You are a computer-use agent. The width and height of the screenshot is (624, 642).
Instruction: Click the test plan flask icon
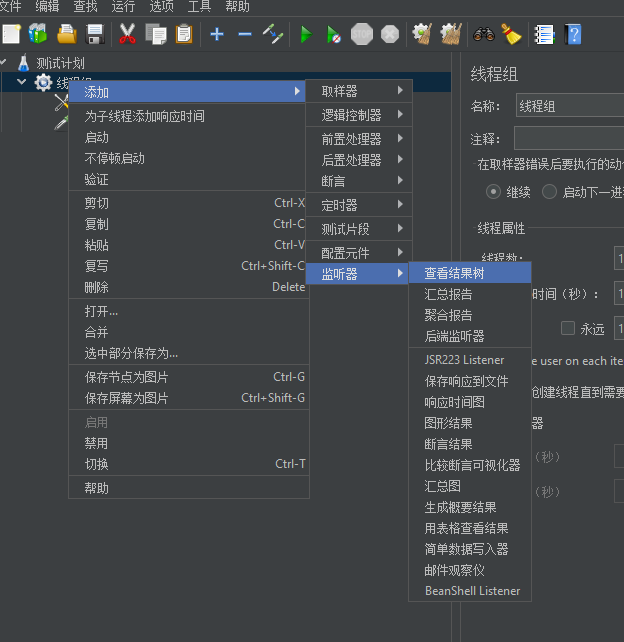pyautogui.click(x=24, y=63)
